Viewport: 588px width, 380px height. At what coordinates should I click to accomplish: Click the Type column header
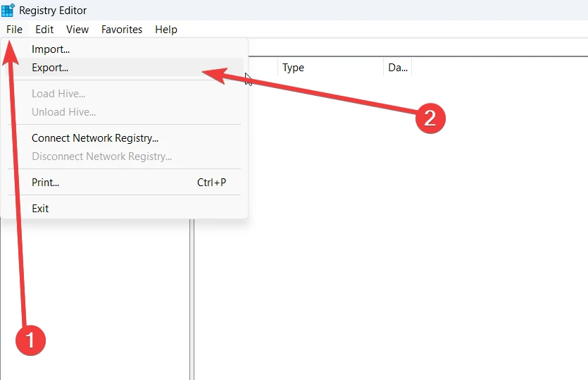(x=330, y=68)
